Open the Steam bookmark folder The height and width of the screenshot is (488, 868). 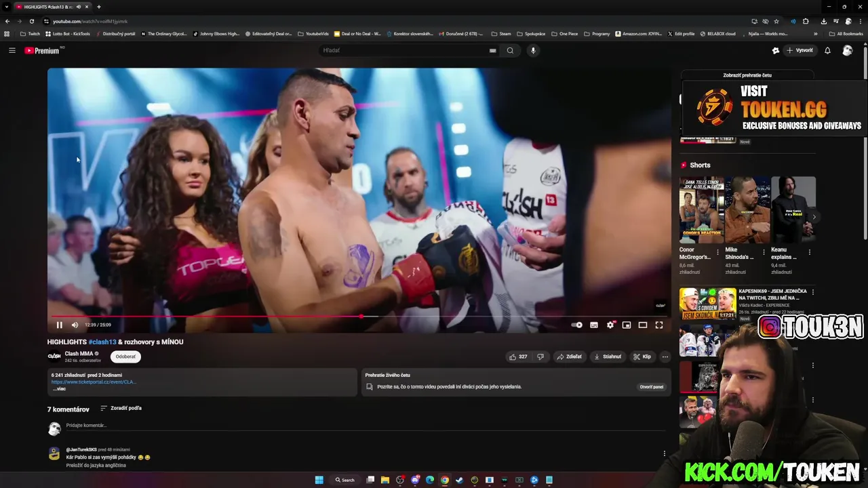coord(501,33)
